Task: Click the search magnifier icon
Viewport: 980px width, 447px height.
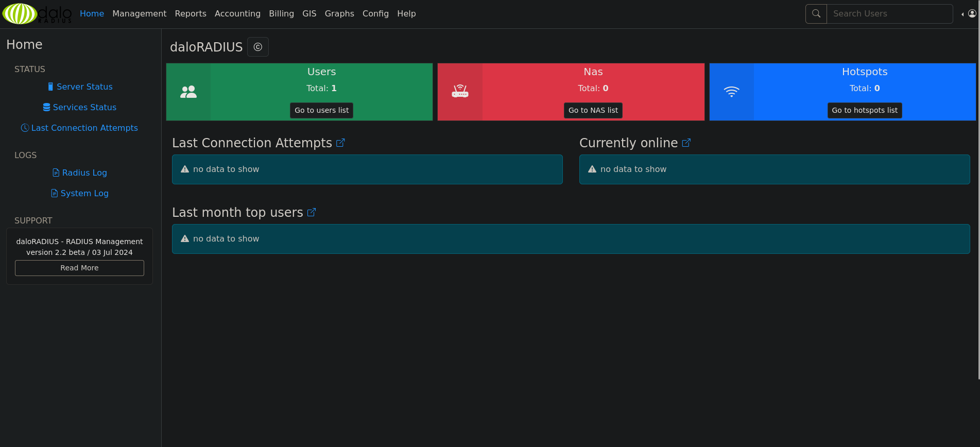Action: 816,14
